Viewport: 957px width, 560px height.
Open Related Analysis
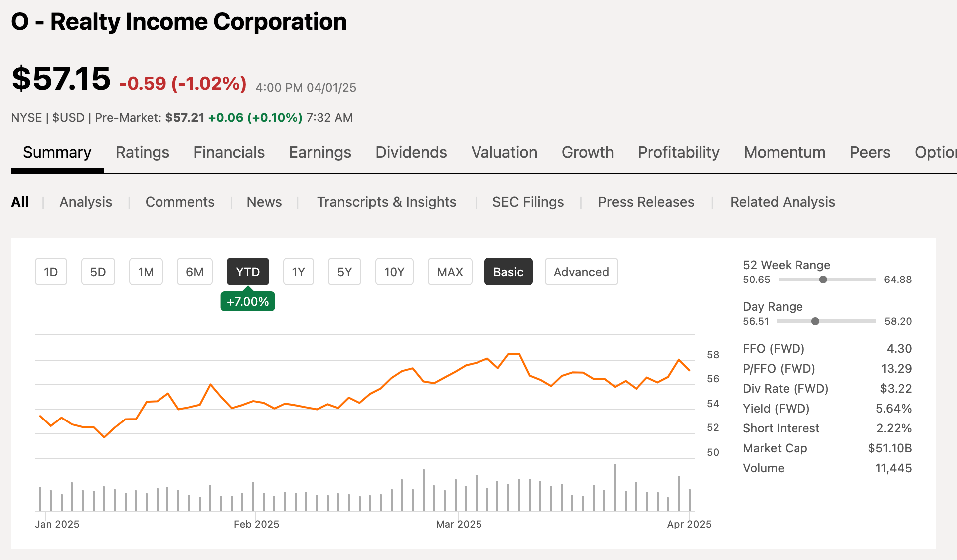pos(782,202)
